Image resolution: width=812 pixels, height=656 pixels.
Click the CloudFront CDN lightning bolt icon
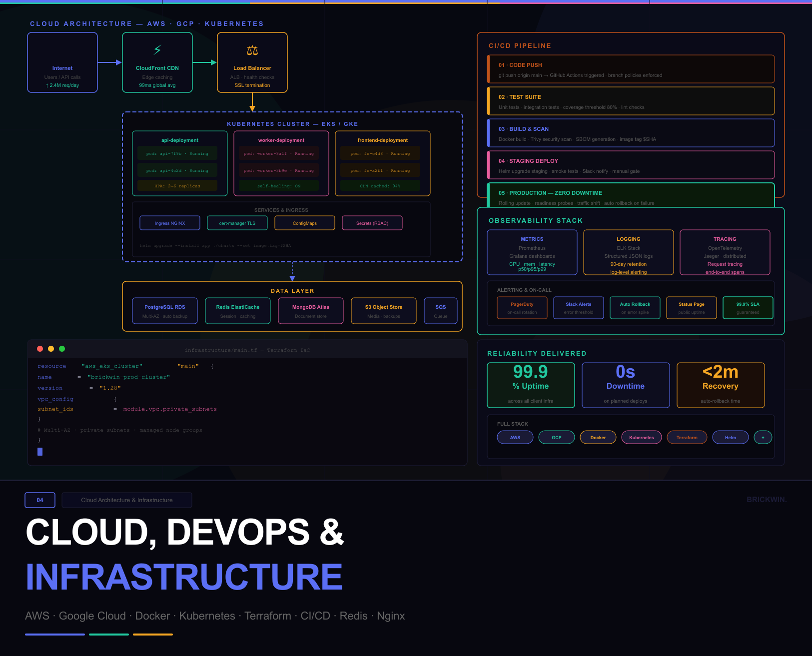[x=157, y=49]
